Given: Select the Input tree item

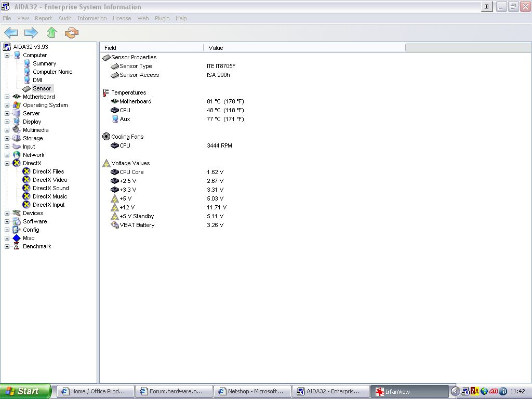Looking at the screenshot, I should point(29,147).
